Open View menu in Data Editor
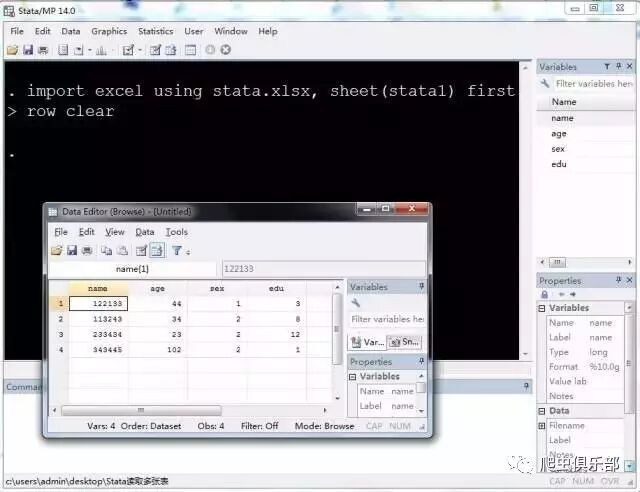The image size is (640, 492). (115, 232)
